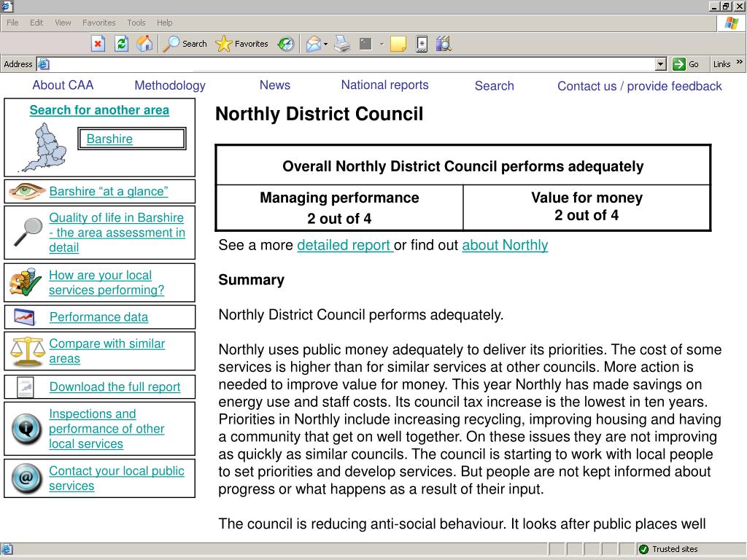Screen dimensions: 747x560
Task: Open the History clock toolbar icon
Action: pos(286,44)
